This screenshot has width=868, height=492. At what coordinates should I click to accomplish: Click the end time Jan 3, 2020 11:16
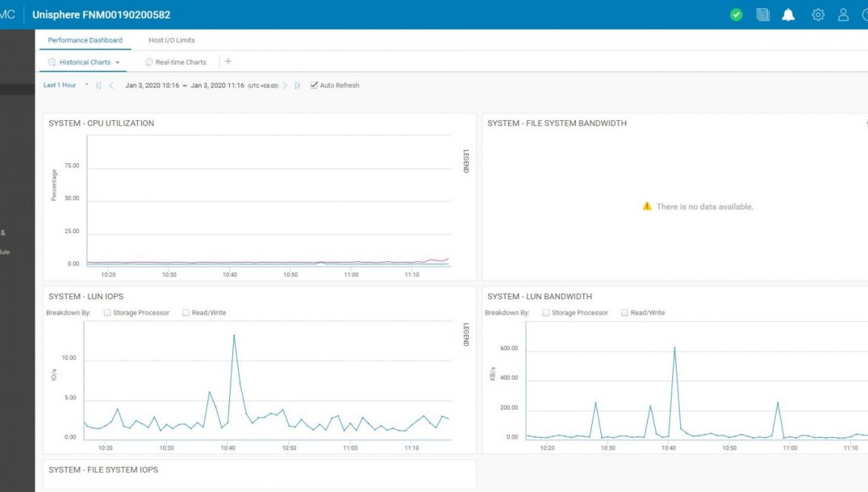tap(217, 85)
